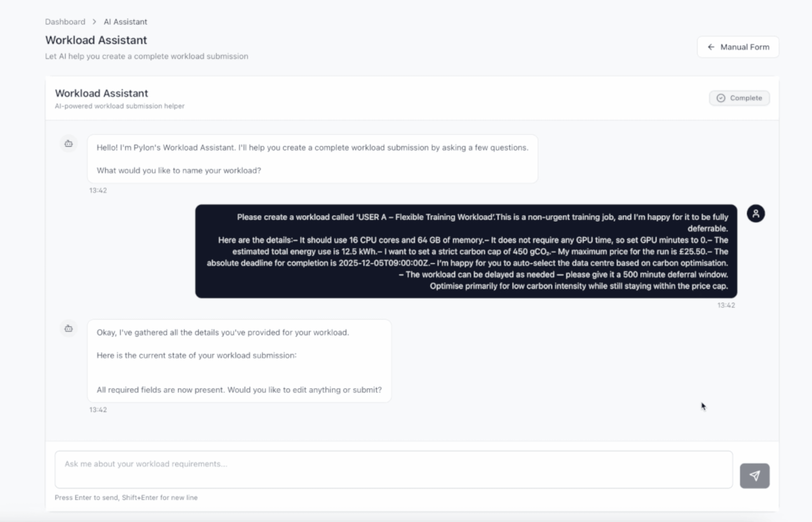Select the AI Assistant breadcrumb item
Viewport: 812px width, 522px height.
pos(125,22)
